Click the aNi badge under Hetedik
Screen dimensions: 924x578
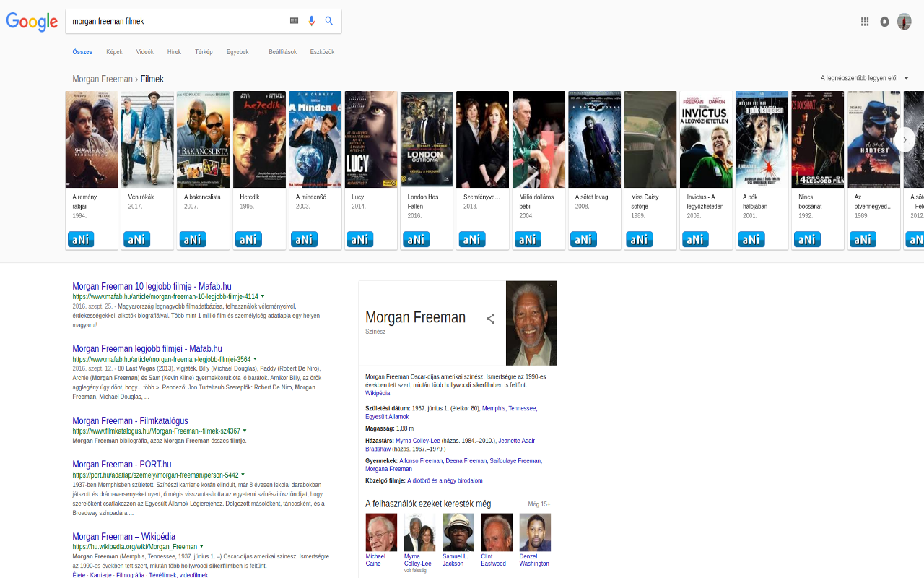pos(248,239)
